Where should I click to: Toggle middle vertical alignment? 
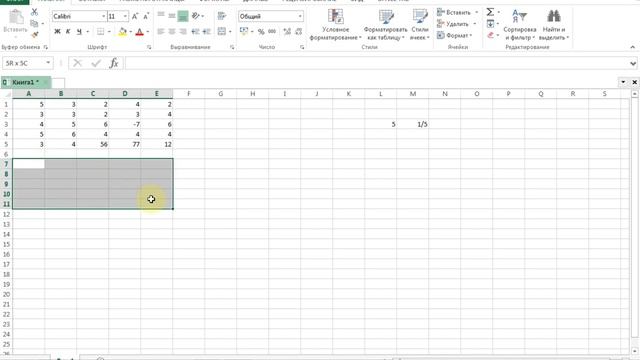[172, 16]
